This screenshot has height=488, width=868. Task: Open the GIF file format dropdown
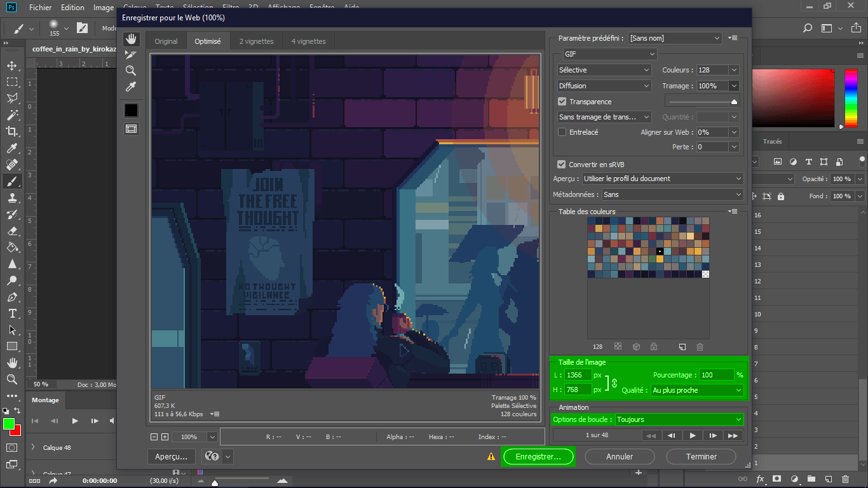pyautogui.click(x=609, y=55)
